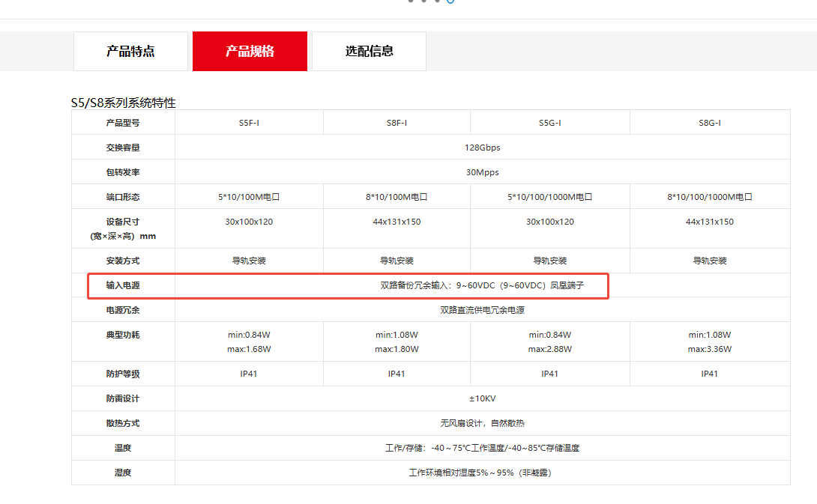Click the 双路备份冗余输入 9~60VDC value
Screen dimensions: 817x504
point(483,285)
